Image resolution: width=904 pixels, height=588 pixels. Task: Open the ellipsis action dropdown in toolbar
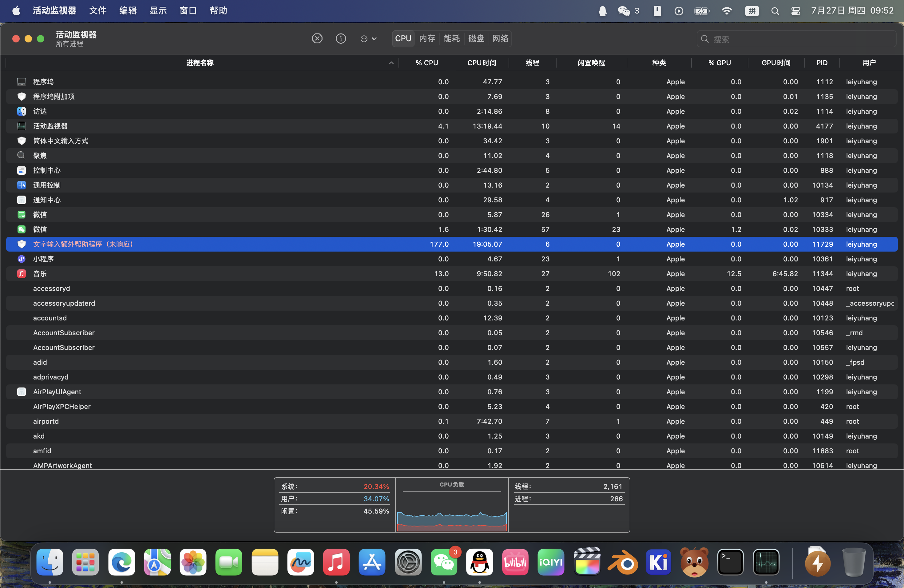point(368,38)
